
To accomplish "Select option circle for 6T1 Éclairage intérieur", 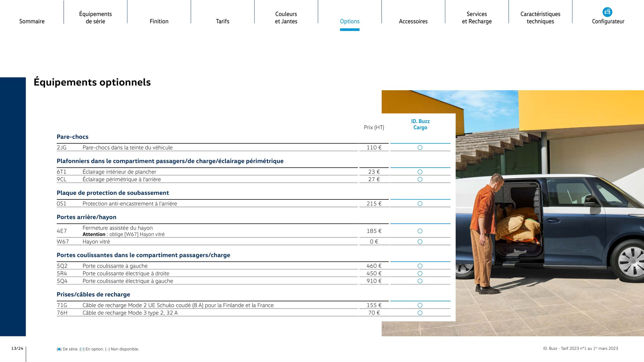I will pyautogui.click(x=420, y=172).
